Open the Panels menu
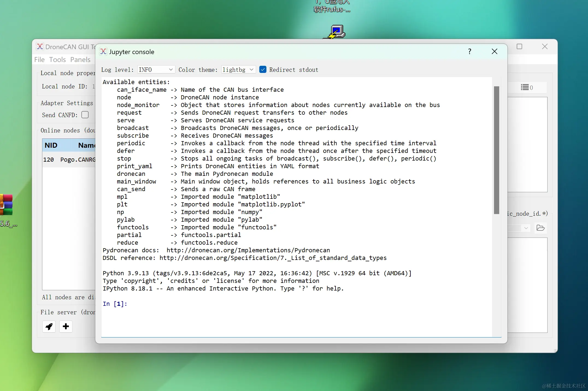Image resolution: width=588 pixels, height=391 pixels. (x=80, y=60)
